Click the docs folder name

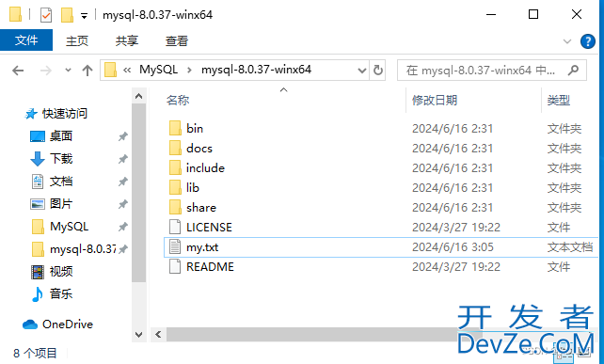pos(199,149)
